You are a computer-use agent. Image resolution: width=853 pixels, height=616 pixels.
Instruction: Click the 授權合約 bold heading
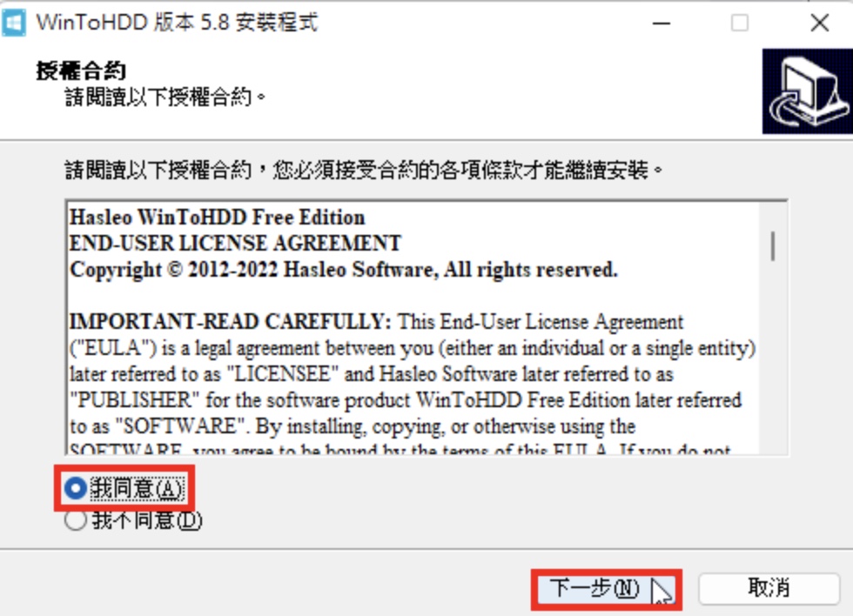tap(81, 70)
